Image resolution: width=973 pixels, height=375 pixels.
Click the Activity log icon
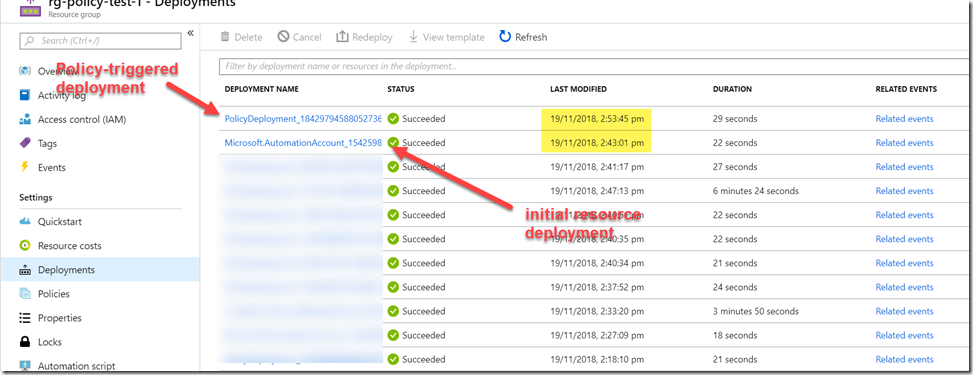25,95
